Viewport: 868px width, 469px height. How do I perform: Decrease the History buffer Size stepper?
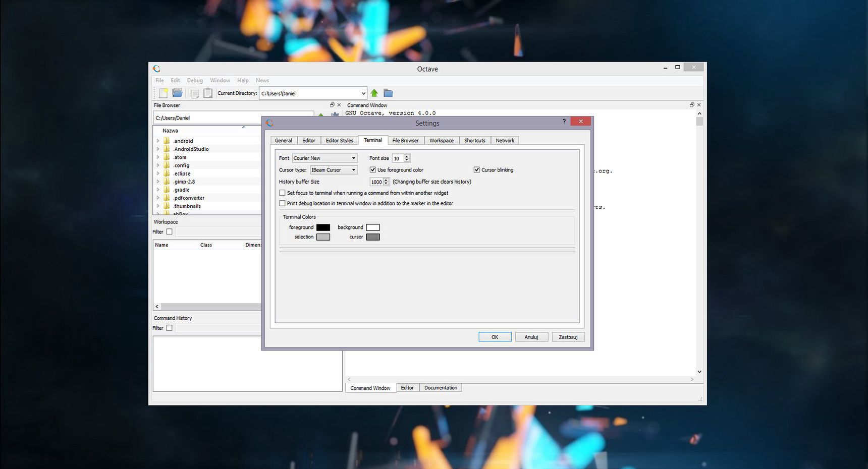386,184
